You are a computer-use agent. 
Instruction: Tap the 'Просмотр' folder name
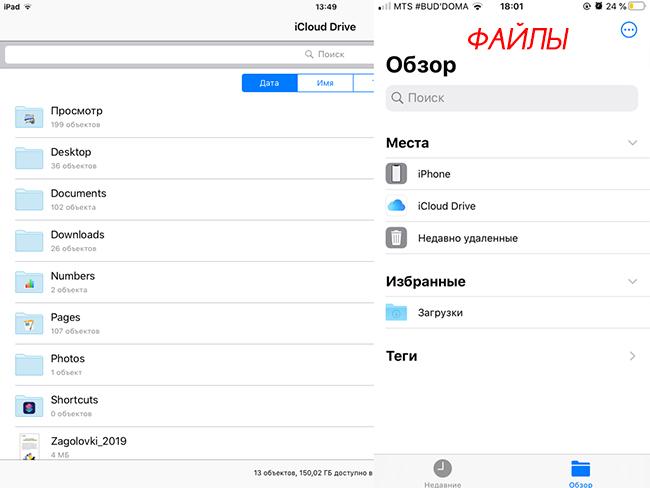(76, 111)
